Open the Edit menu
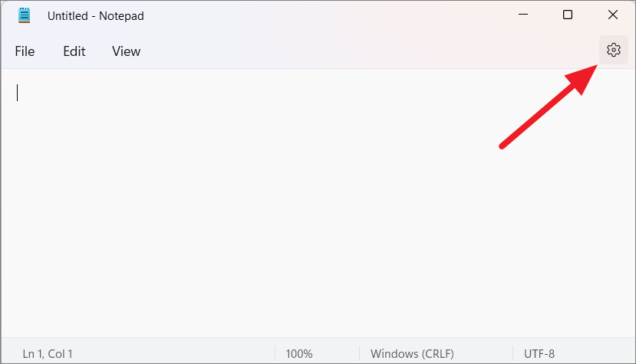The width and height of the screenshot is (636, 364). [x=74, y=51]
